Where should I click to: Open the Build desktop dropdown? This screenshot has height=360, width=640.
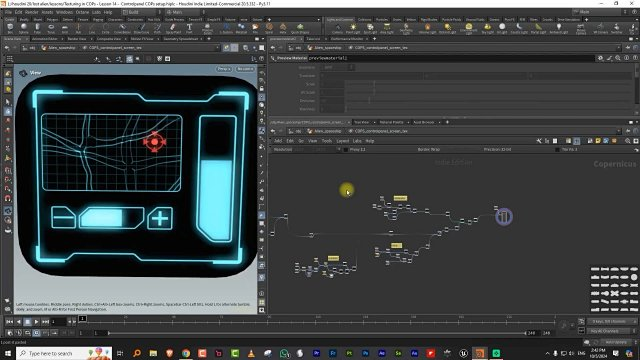coord(141,12)
